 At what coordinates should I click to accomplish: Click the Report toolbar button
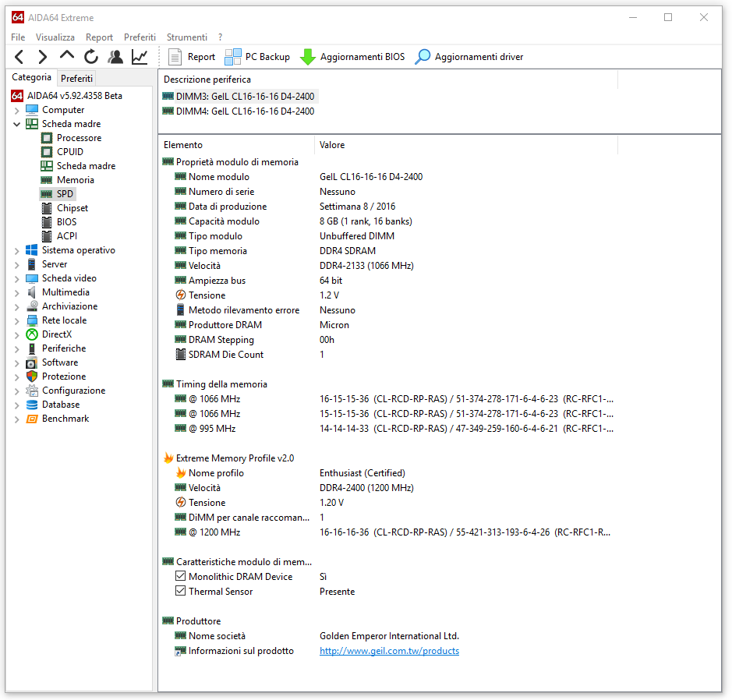tap(192, 57)
